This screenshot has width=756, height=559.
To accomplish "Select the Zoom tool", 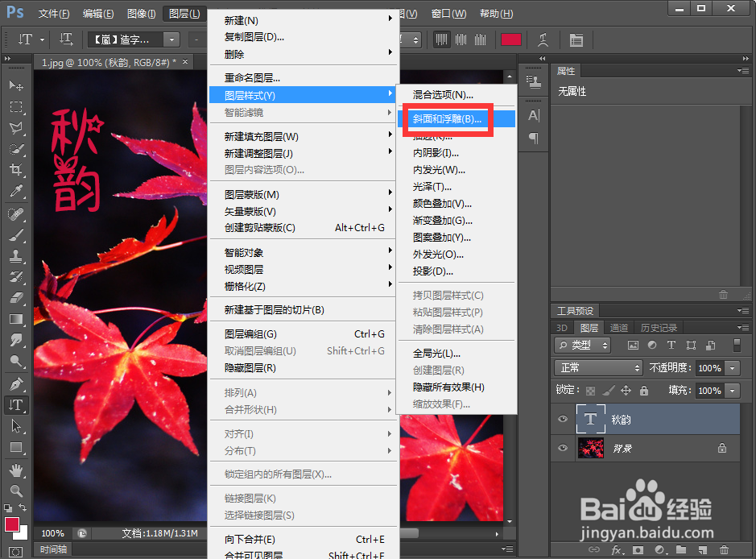I will coord(17,490).
